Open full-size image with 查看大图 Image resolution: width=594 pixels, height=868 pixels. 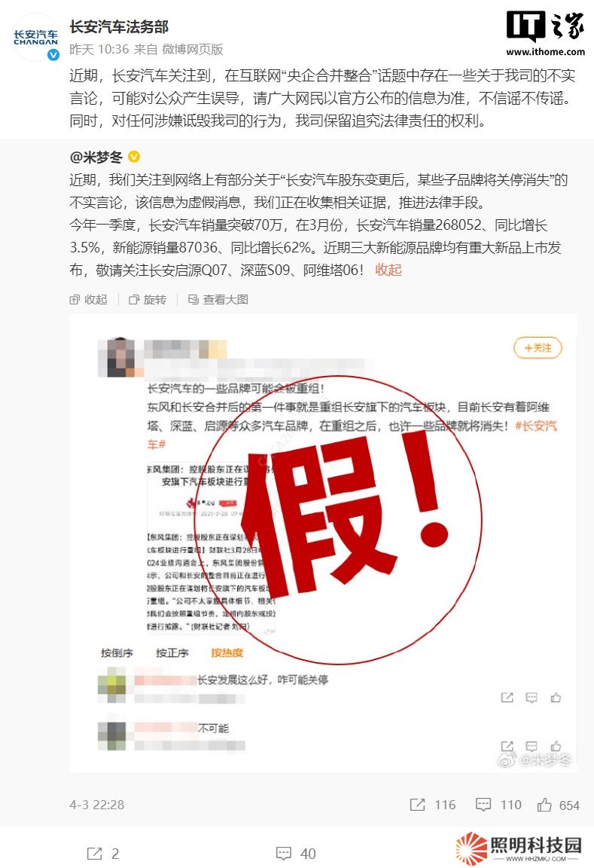pos(218,299)
